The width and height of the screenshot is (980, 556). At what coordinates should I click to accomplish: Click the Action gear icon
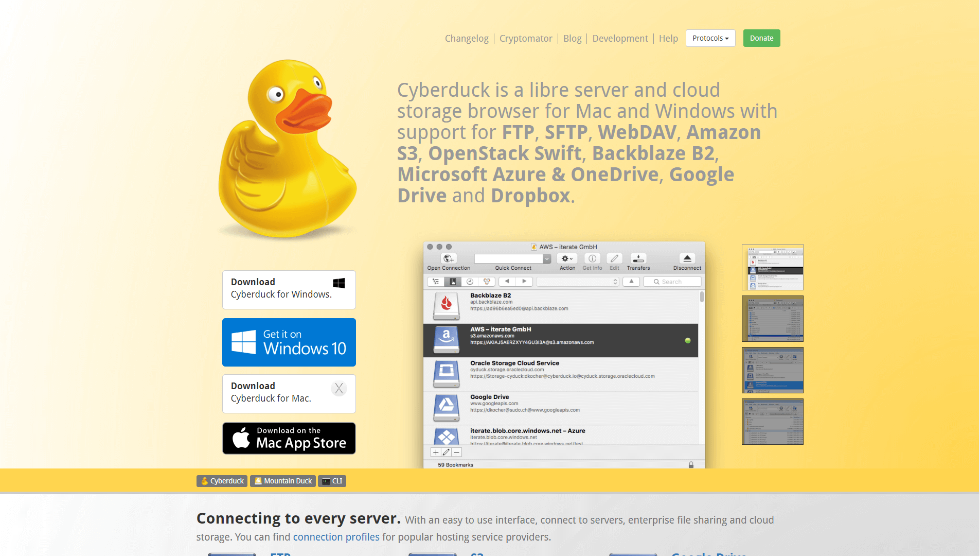pos(567,258)
